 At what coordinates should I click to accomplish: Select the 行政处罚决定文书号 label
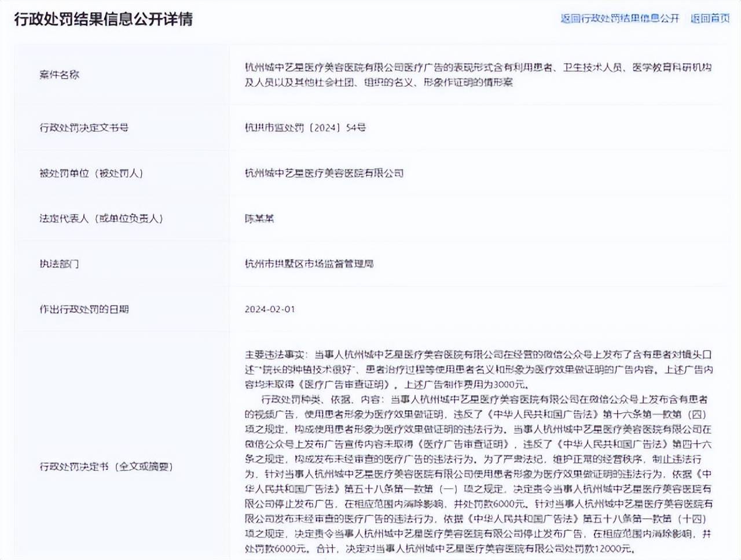click(x=84, y=127)
